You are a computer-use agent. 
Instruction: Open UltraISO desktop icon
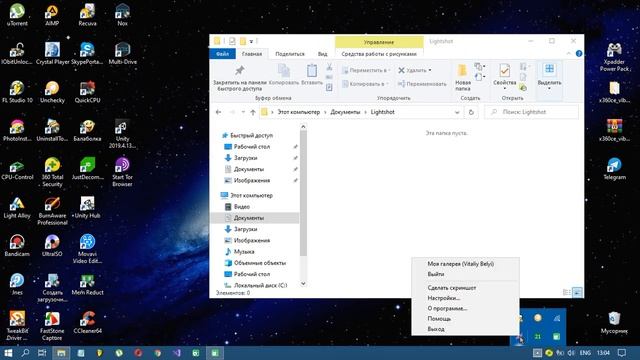(52, 246)
